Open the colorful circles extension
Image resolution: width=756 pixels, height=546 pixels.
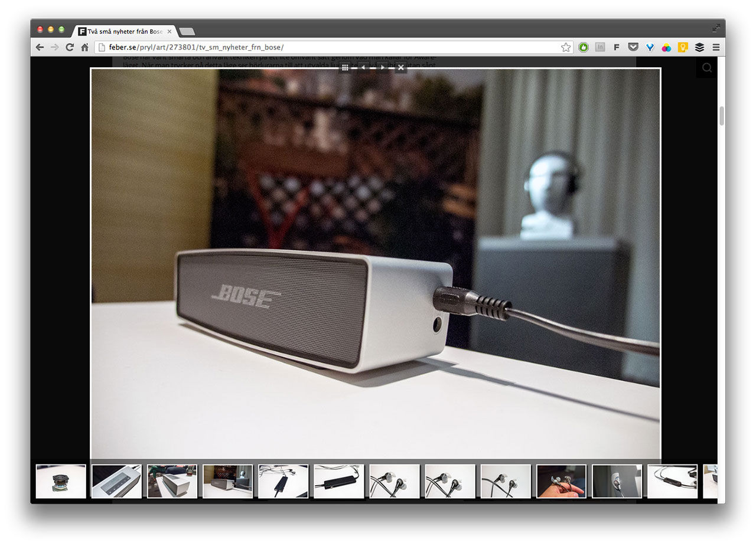pos(666,47)
